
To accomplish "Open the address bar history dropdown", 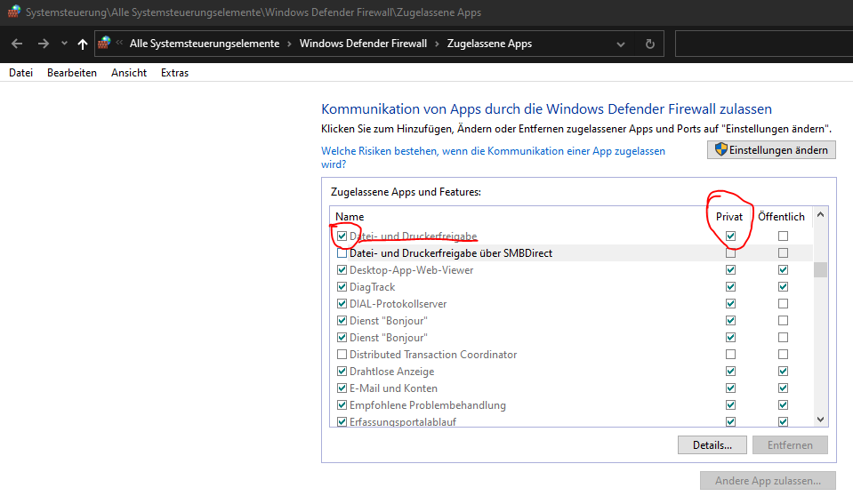I will [x=621, y=44].
